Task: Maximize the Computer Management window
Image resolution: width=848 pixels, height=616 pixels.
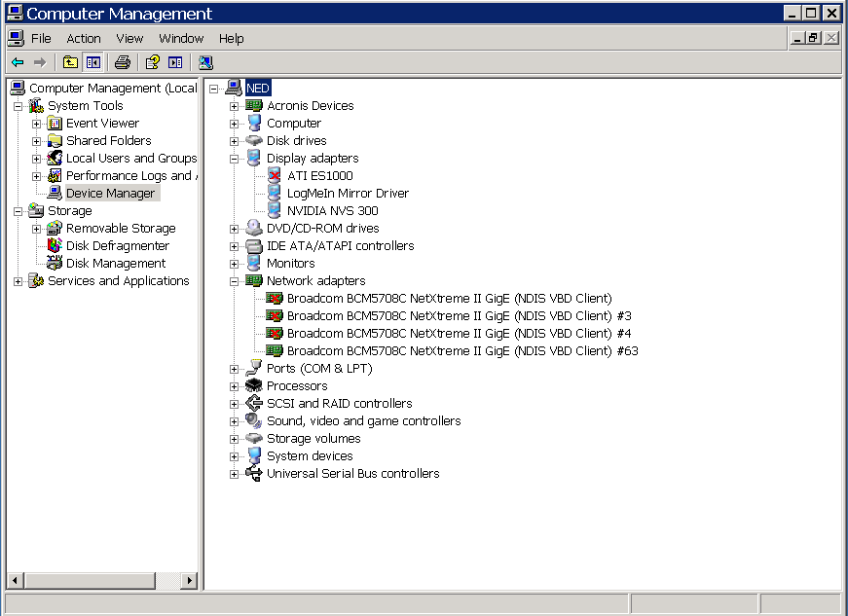Action: point(812,13)
